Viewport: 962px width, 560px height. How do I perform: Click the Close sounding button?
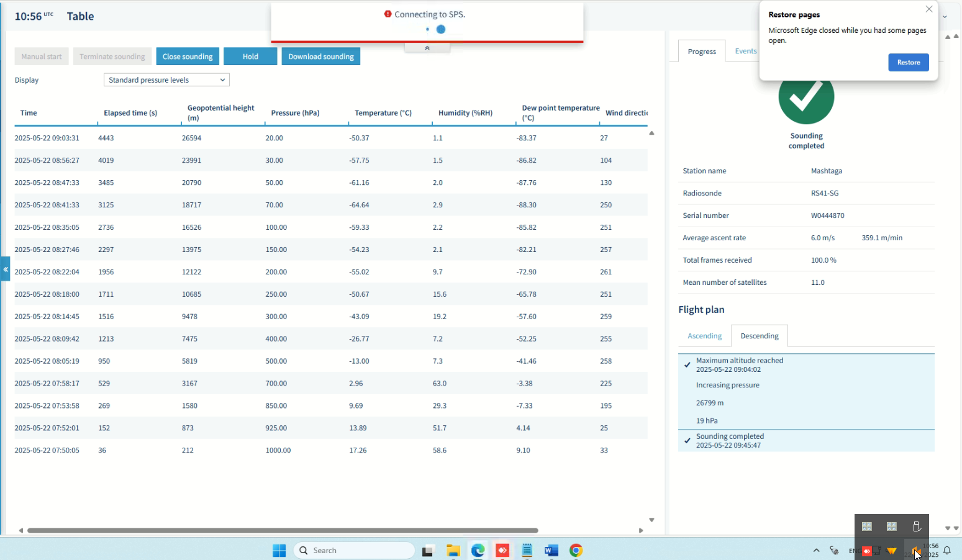(188, 56)
